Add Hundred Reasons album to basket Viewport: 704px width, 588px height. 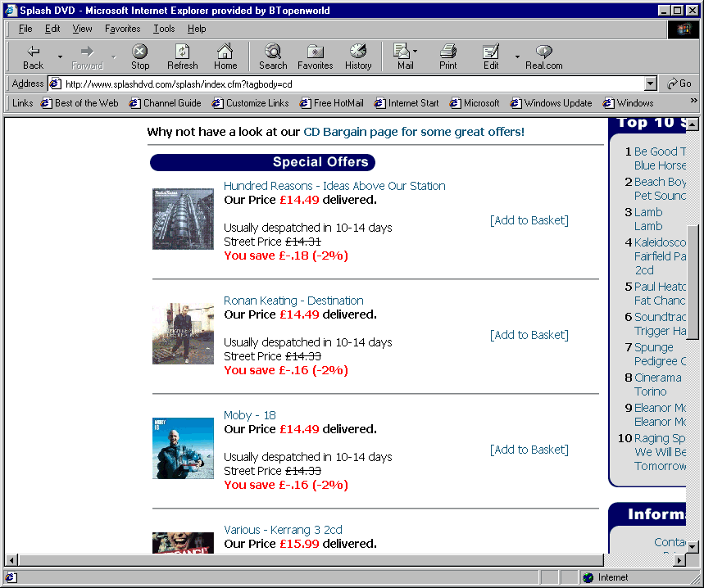coord(529,220)
